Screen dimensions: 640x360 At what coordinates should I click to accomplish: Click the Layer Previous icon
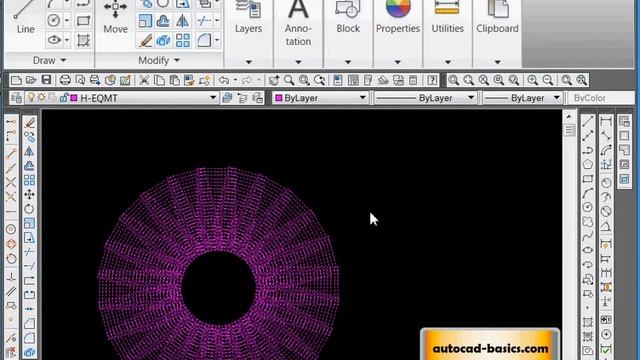[242, 98]
